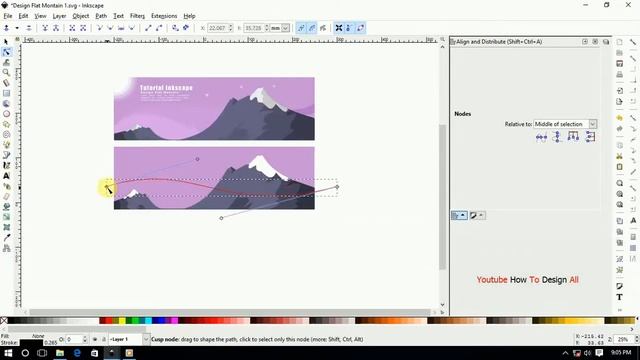Image resolution: width=640 pixels, height=360 pixels.
Task: Convert object to path icon
Action: (175, 28)
